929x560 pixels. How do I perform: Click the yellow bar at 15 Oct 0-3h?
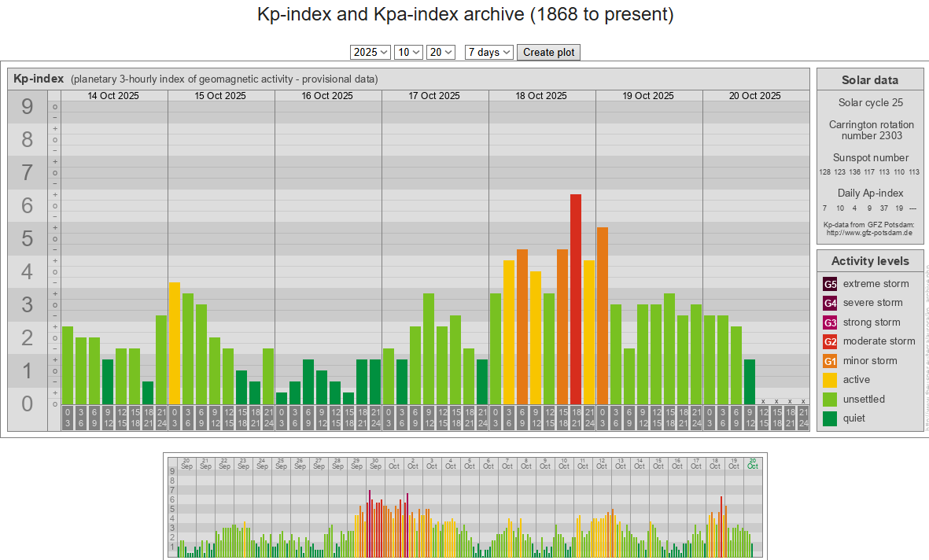(x=174, y=343)
